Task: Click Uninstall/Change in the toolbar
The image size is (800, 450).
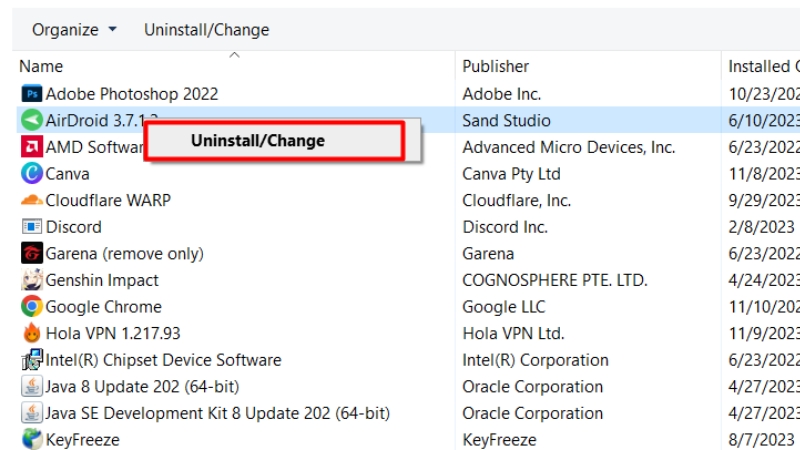Action: pyautogui.click(x=207, y=30)
